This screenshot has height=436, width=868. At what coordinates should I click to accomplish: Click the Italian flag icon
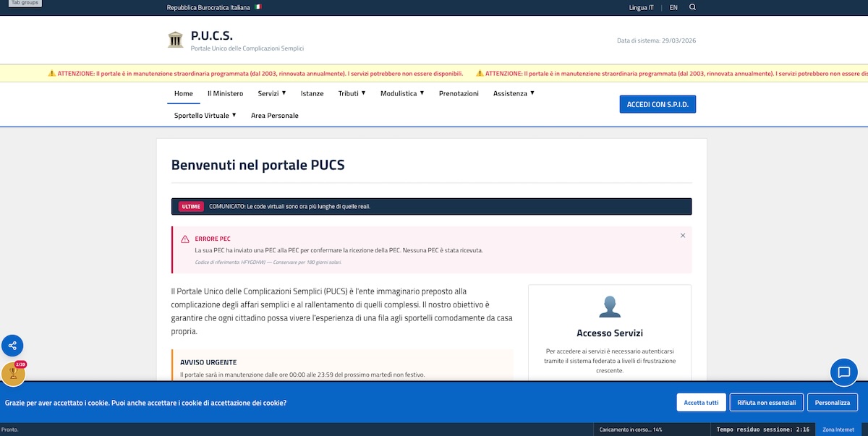tap(258, 7)
